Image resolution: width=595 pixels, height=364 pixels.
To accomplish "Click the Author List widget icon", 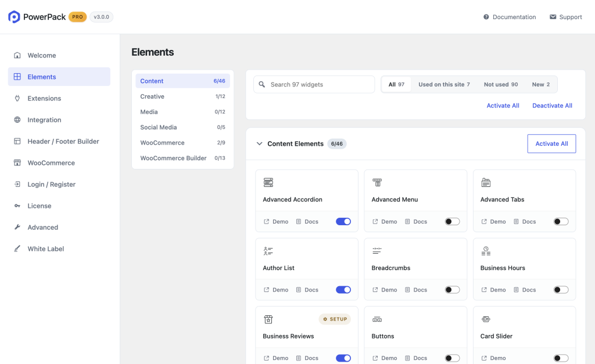I will point(268,251).
